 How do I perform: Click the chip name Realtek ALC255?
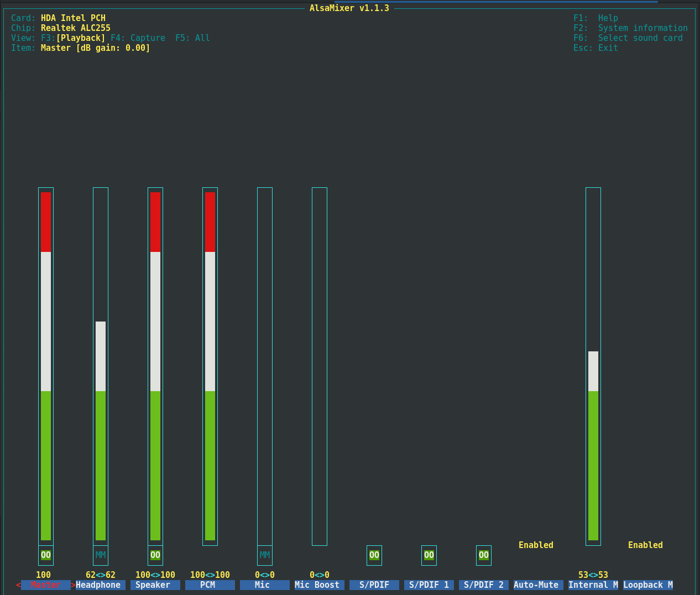[76, 28]
